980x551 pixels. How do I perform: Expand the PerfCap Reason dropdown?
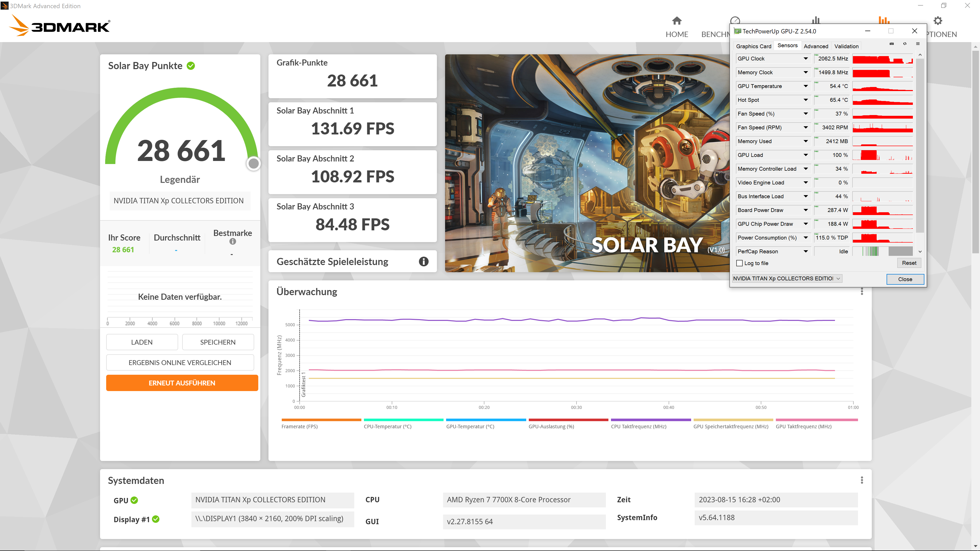tap(805, 251)
